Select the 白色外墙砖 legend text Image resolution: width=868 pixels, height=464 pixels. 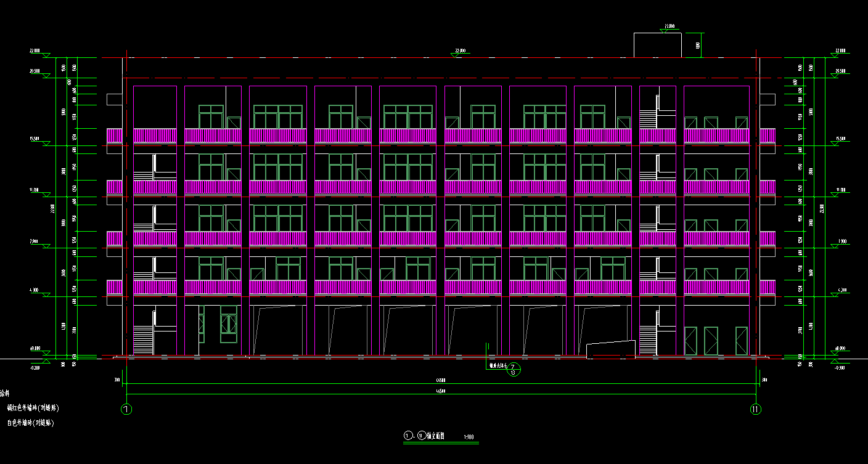coord(30,423)
